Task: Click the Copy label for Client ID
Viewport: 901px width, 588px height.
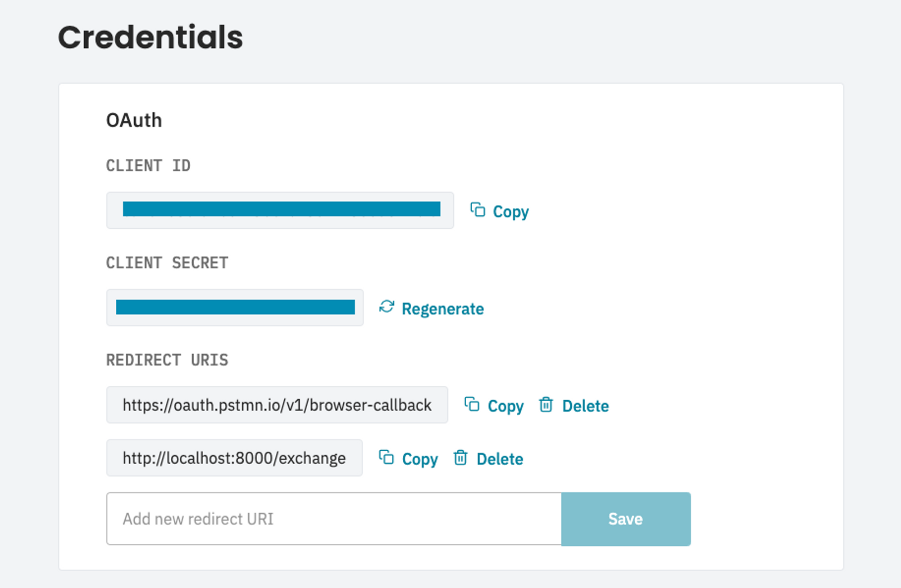Action: [x=511, y=212]
